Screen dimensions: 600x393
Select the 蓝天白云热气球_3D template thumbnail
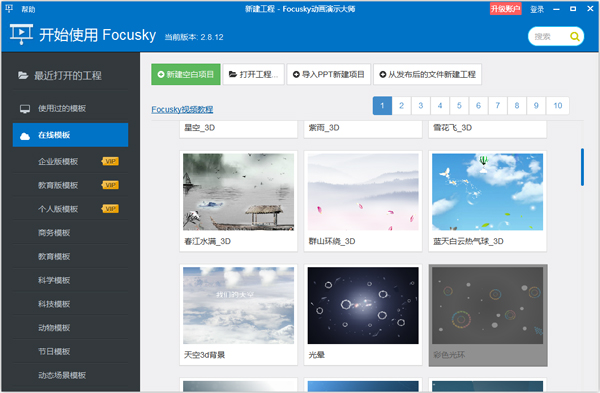pyautogui.click(x=488, y=192)
